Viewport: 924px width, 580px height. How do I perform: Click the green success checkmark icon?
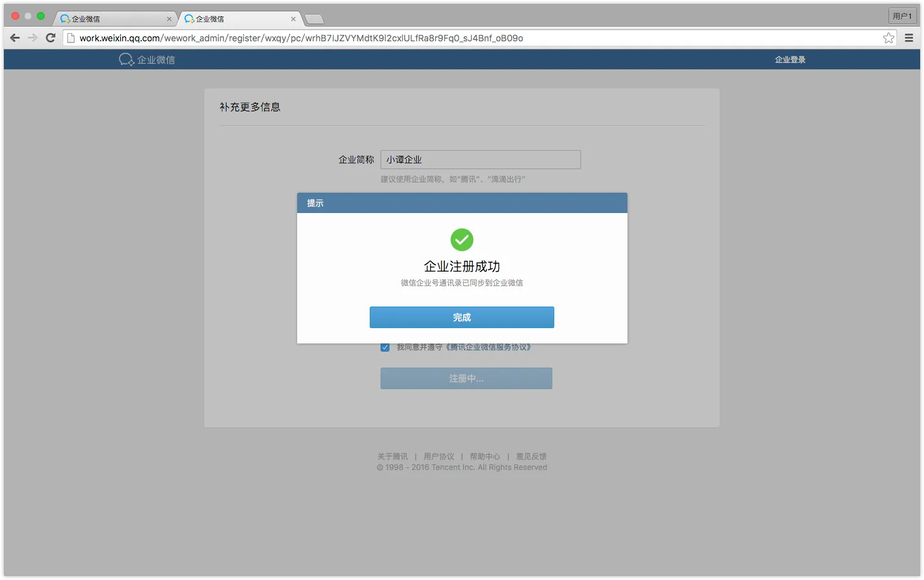[x=462, y=240]
